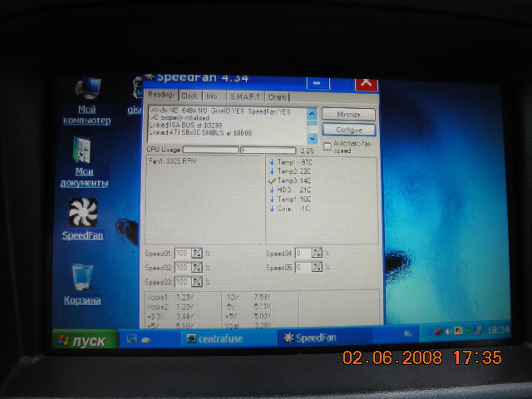The height and width of the screenshot is (399, 532).
Task: Click the Speed02 spinner arrows
Action: click(197, 268)
